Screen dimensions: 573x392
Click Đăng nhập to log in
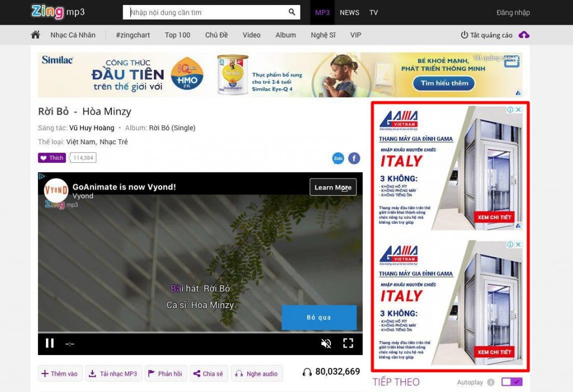pos(513,12)
